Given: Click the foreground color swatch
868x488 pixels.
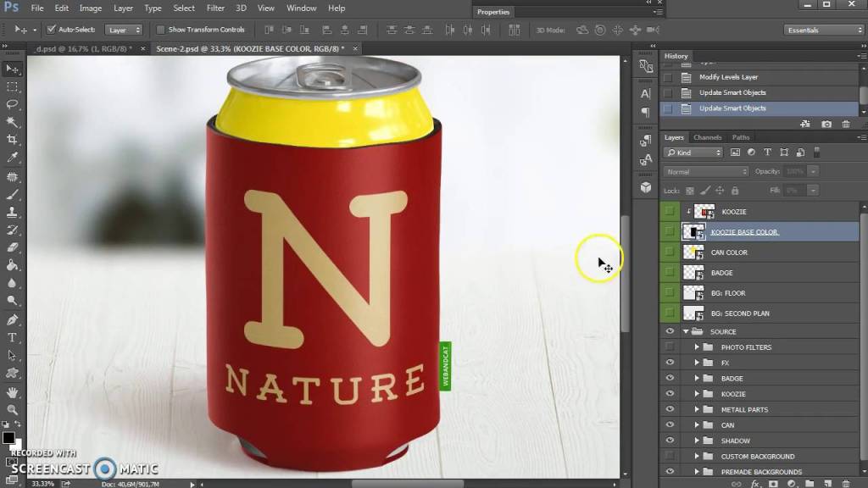Looking at the screenshot, I should pyautogui.click(x=8, y=438).
